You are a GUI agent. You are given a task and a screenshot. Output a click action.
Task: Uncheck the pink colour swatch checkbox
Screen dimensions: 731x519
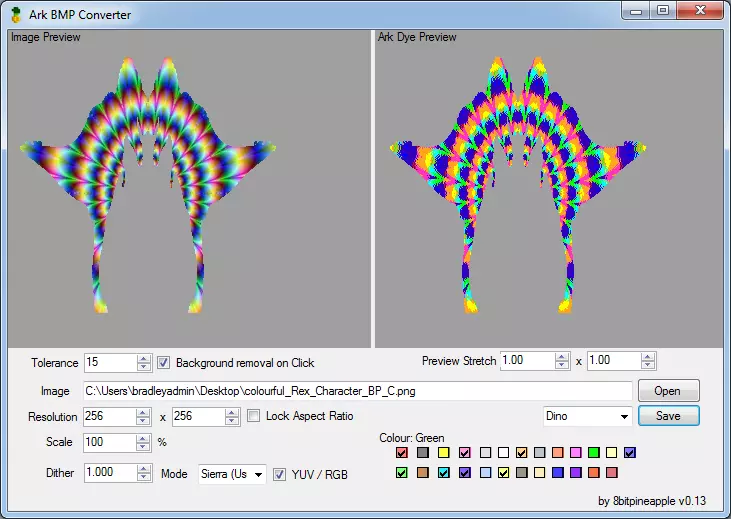pyautogui.click(x=464, y=452)
